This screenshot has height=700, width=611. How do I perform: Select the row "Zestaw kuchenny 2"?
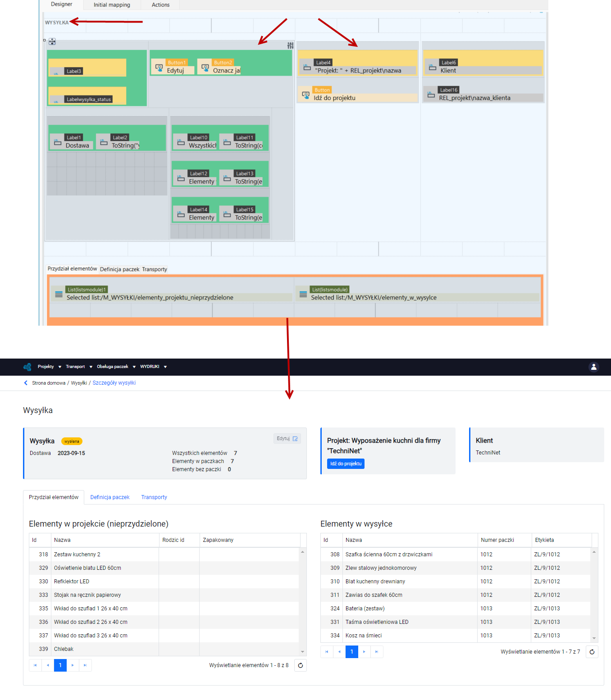point(164,555)
